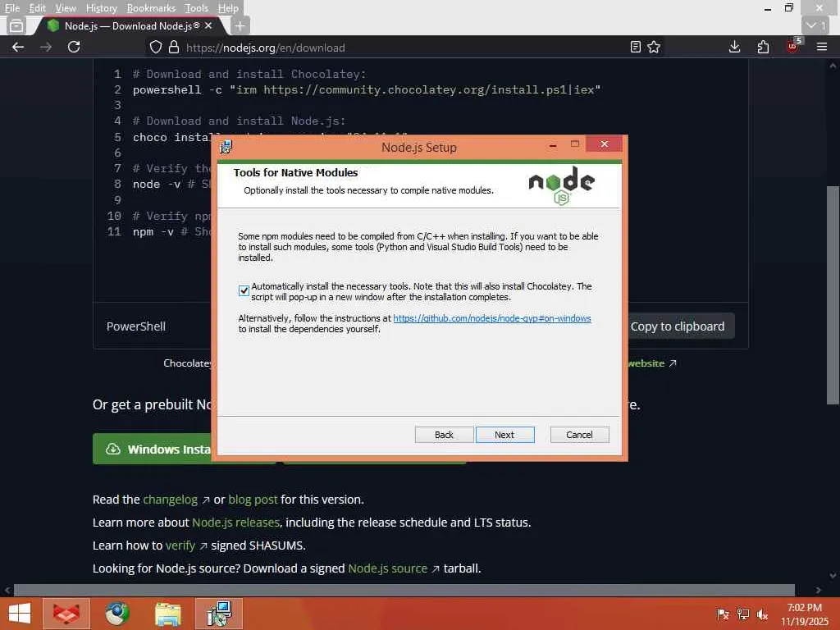840x630 pixels.
Task: Open the Firefox downloads panel
Action: 734,47
